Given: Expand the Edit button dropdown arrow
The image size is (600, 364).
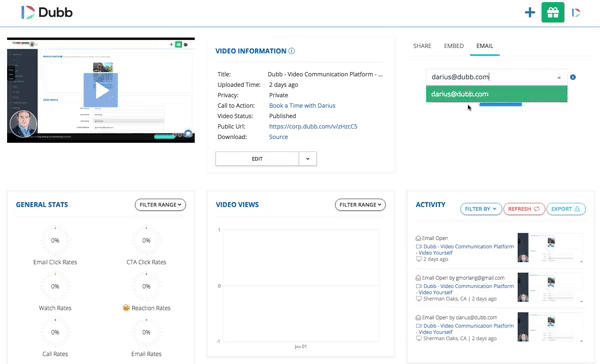Looking at the screenshot, I should 307,158.
